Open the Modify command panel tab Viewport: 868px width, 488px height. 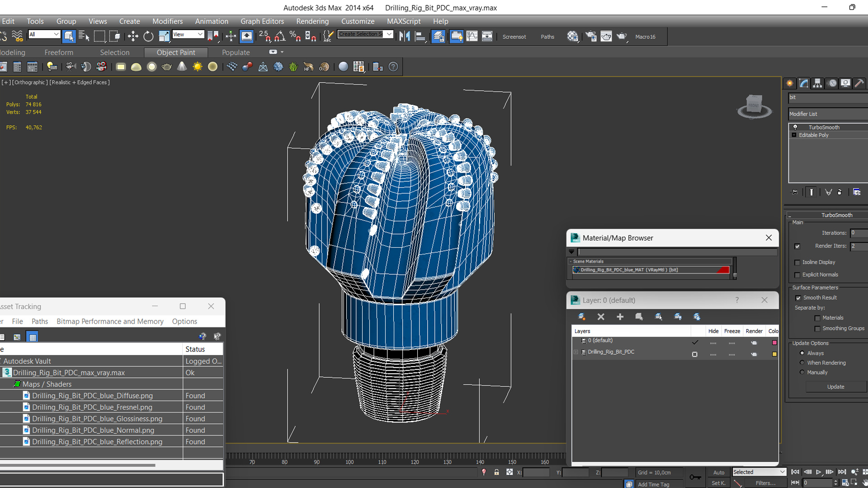(803, 83)
